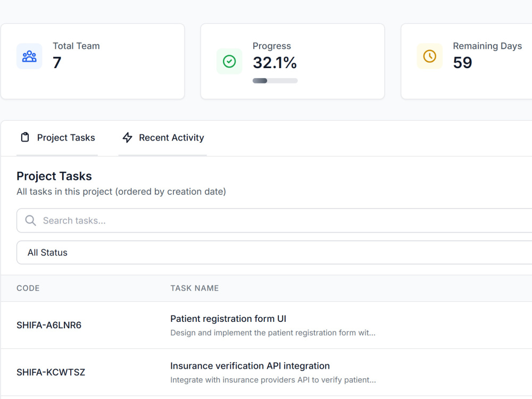This screenshot has width=532, height=399.
Task: Focus the Search tasks input field
Action: point(274,221)
